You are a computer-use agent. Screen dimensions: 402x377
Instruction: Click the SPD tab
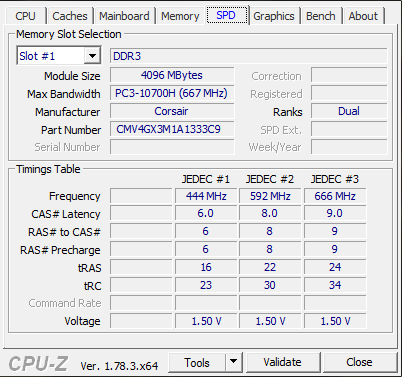[227, 15]
